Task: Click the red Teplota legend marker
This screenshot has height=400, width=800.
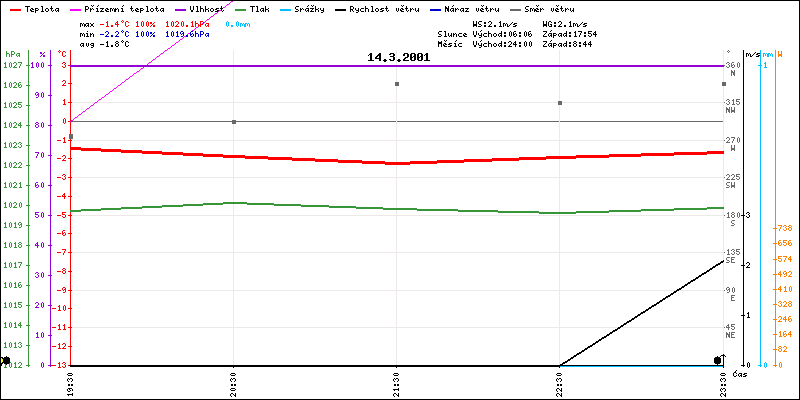Action: click(x=14, y=8)
